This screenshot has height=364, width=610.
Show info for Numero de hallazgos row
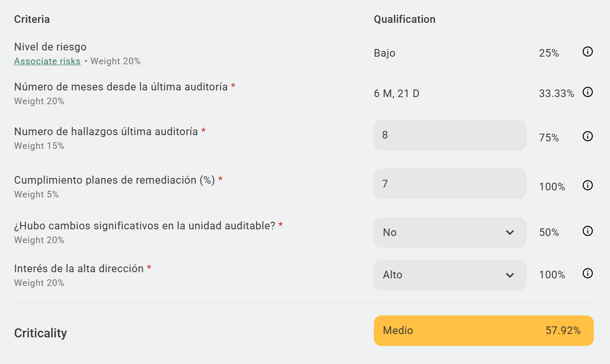click(588, 137)
